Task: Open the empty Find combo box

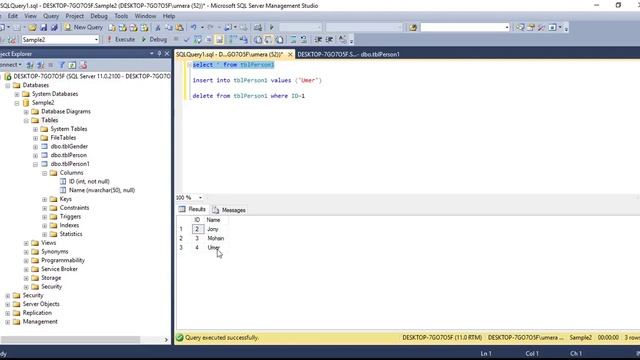Action: (x=465, y=27)
